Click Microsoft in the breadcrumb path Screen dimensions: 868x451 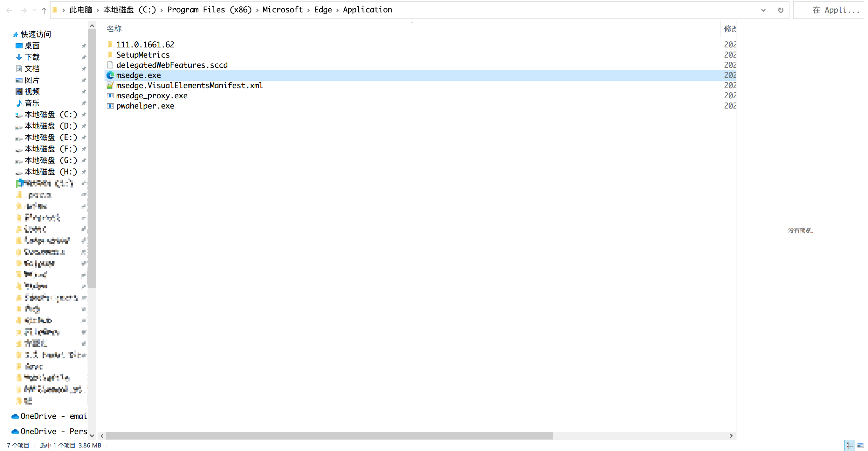click(282, 10)
